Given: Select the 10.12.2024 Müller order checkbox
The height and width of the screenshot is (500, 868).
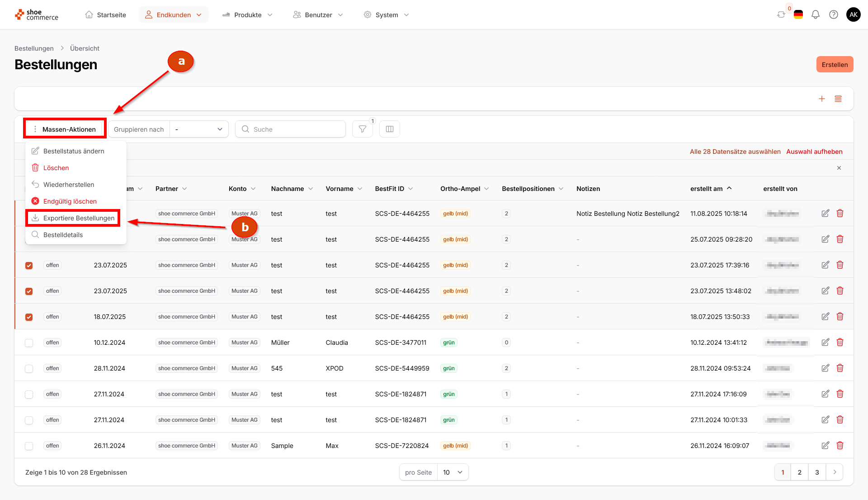Looking at the screenshot, I should tap(29, 343).
